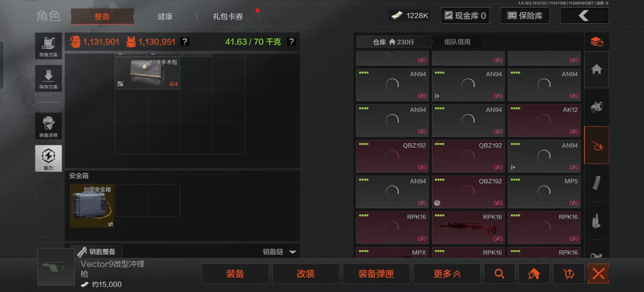This screenshot has width=644, height=292.
Task: Expand the 更多 menu
Action: click(447, 274)
